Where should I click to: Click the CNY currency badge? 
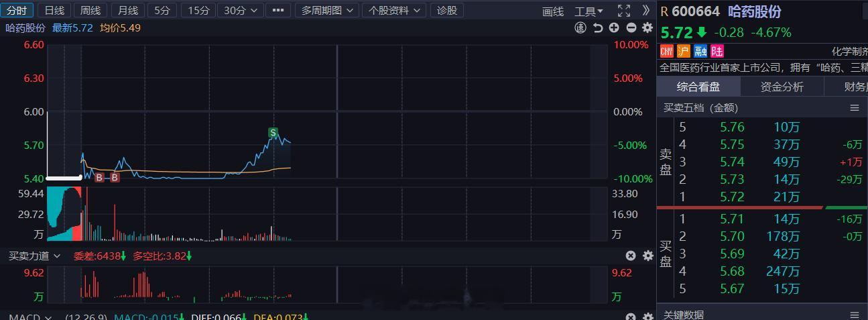[667, 52]
